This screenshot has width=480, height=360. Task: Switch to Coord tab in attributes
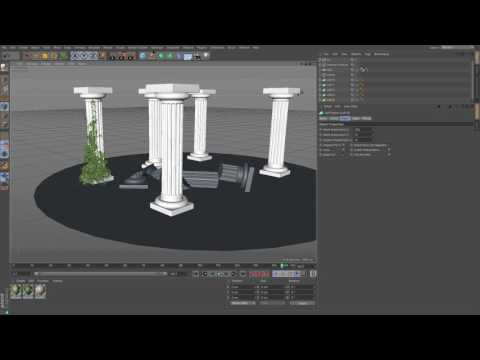tap(334, 118)
